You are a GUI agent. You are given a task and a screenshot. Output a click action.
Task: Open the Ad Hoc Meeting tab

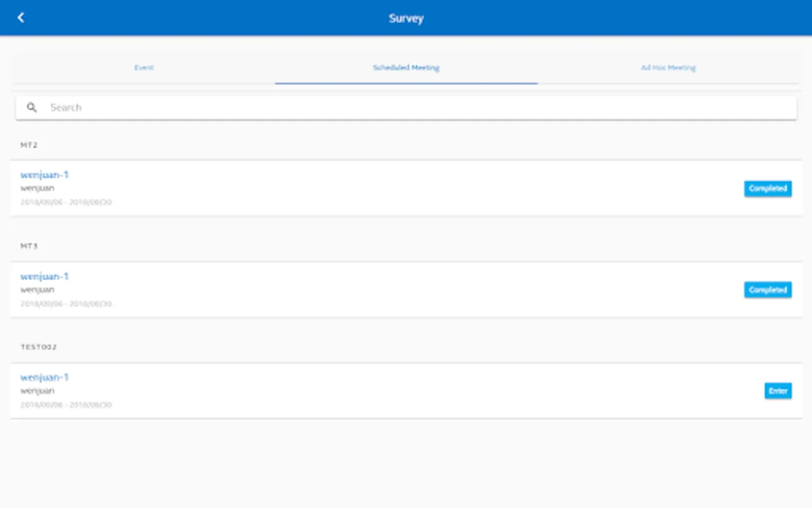[x=668, y=68]
